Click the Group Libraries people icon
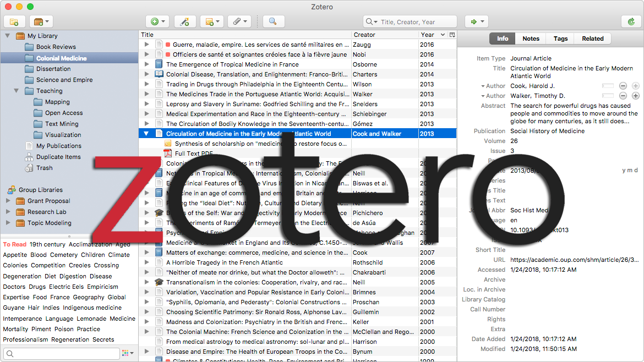644x362 pixels. (x=12, y=190)
